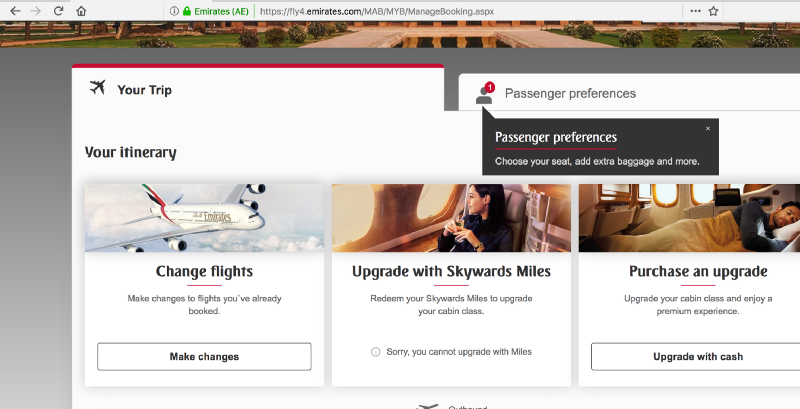800x409 pixels.
Task: Click the site information circle icon
Action: click(174, 11)
